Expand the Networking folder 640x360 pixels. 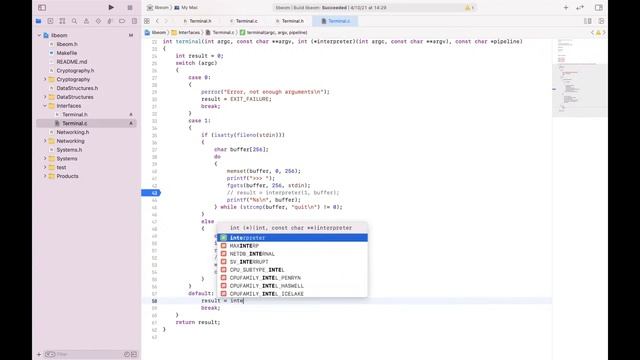pyautogui.click(x=45, y=141)
